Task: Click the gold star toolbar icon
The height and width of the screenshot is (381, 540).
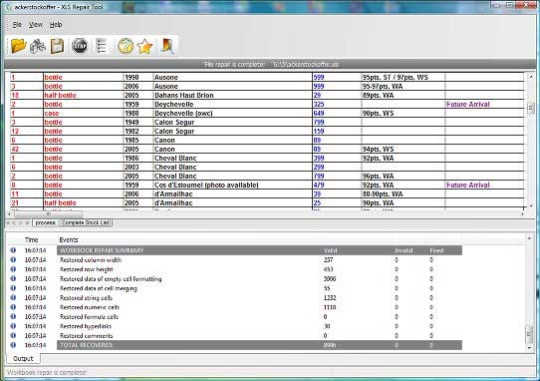Action: 145,46
